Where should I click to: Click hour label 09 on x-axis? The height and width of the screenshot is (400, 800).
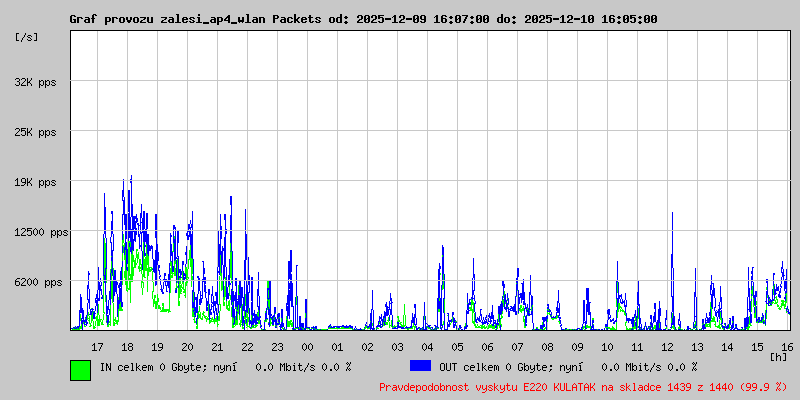578,347
